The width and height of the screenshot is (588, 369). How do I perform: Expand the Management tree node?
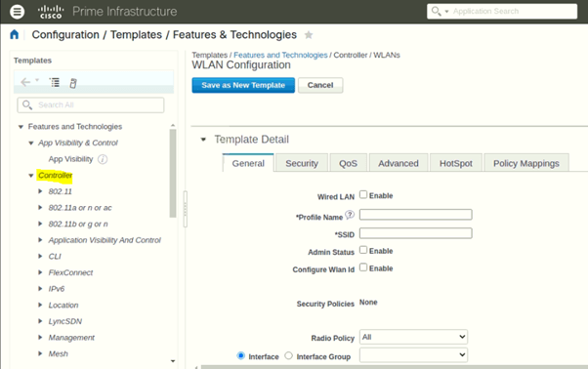click(x=40, y=338)
